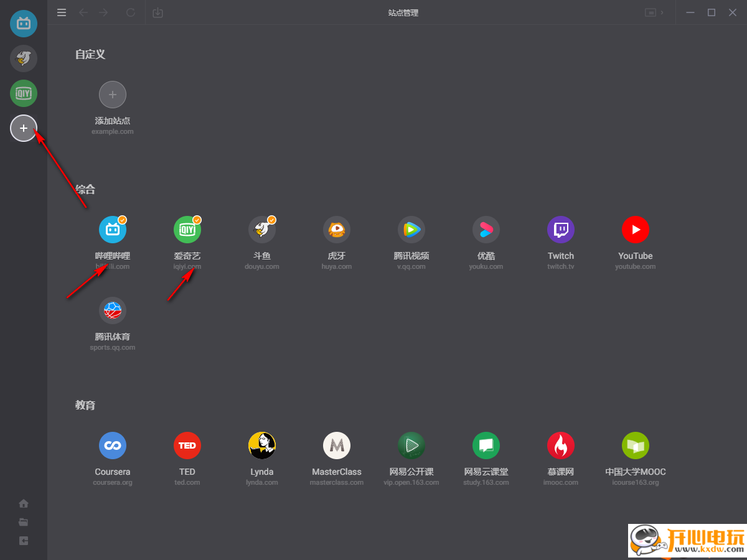Click the sidebar plus button to add a site

tap(24, 128)
